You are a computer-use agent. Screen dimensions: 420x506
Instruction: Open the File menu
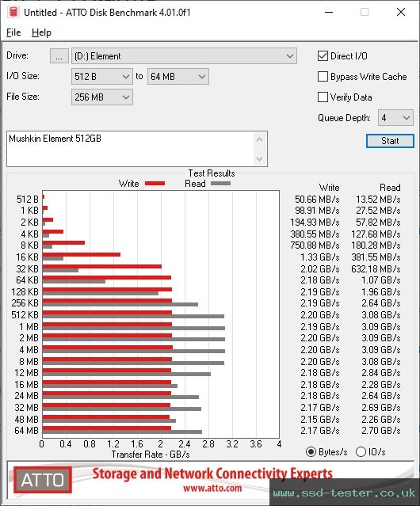(x=13, y=32)
